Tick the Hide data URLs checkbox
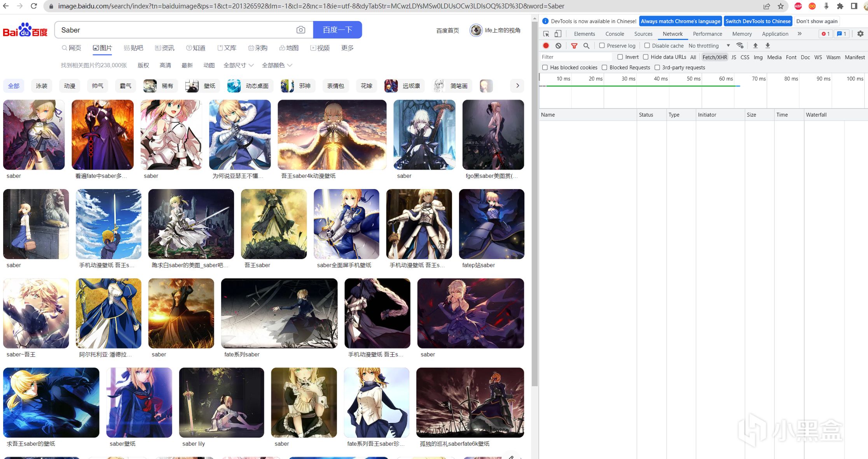 pyautogui.click(x=646, y=57)
